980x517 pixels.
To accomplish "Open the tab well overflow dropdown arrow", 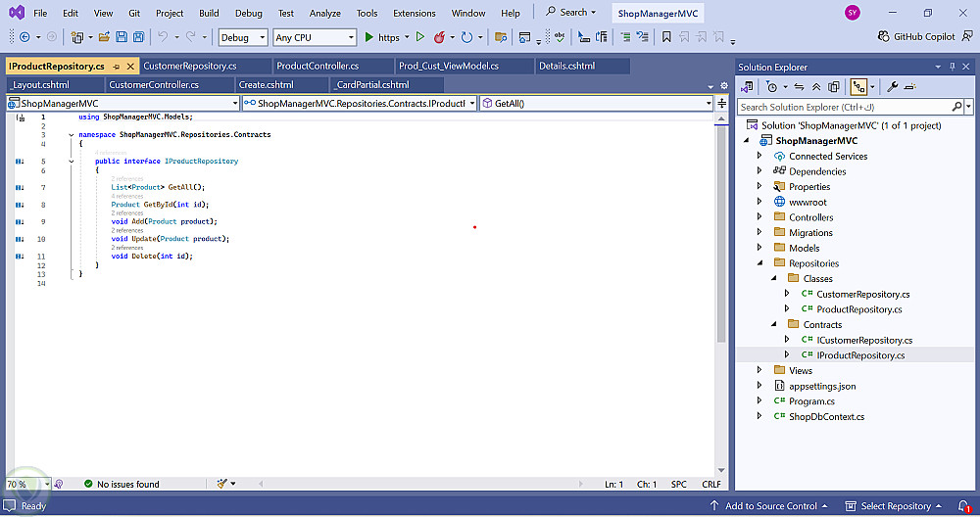I will (x=710, y=86).
